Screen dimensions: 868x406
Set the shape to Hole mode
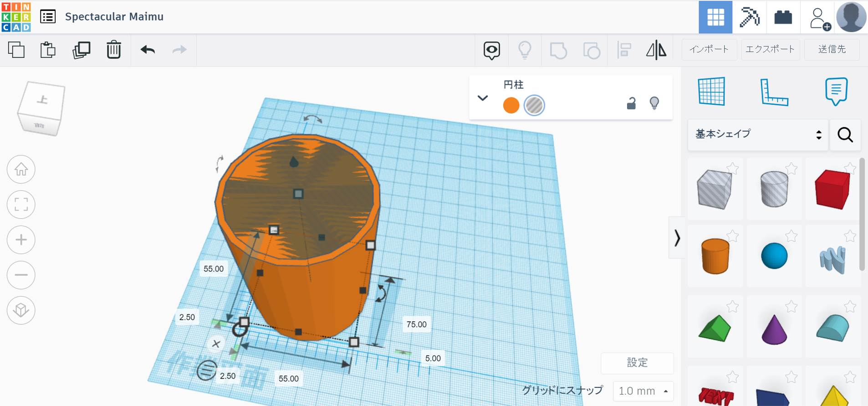coord(534,105)
